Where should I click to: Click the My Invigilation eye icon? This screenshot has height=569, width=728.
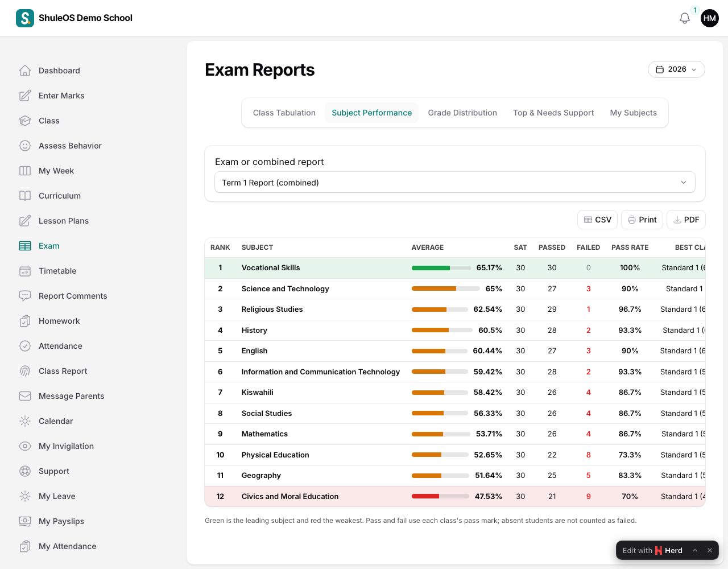pos(25,446)
